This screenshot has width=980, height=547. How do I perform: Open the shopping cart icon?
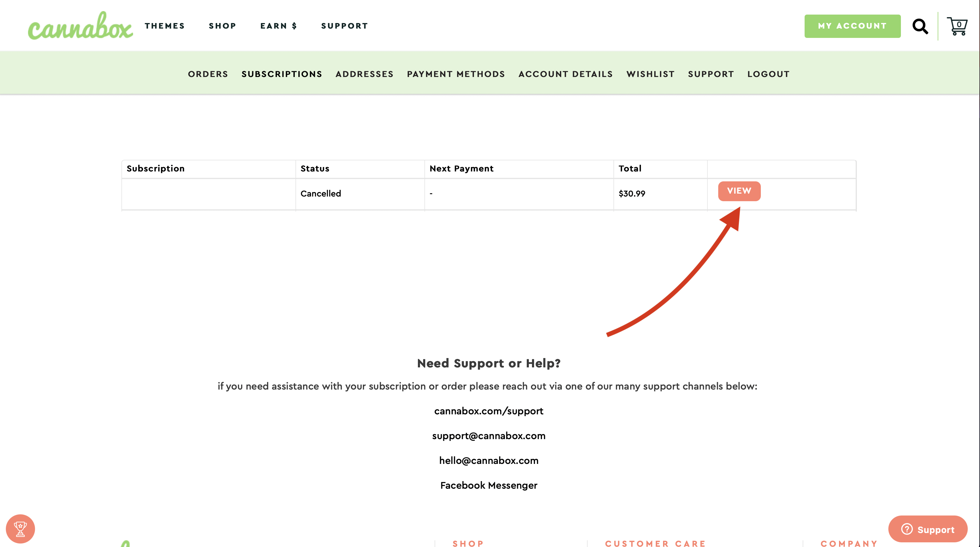click(x=957, y=26)
